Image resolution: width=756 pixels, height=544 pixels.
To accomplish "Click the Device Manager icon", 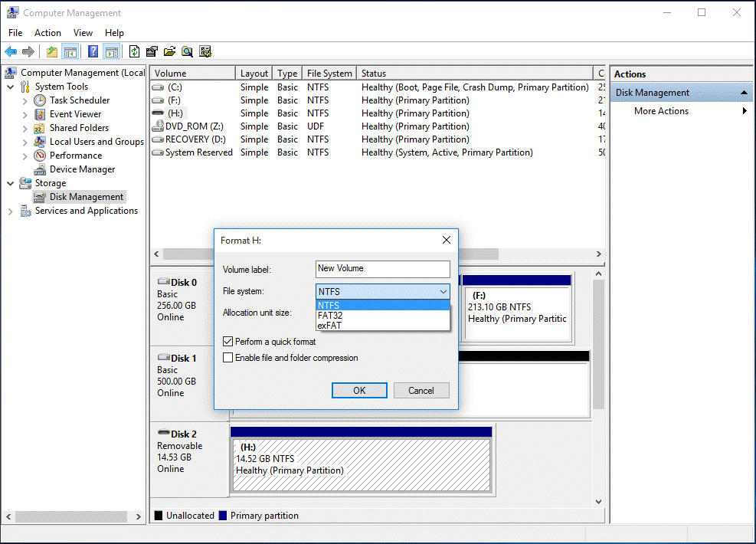I will click(x=40, y=169).
